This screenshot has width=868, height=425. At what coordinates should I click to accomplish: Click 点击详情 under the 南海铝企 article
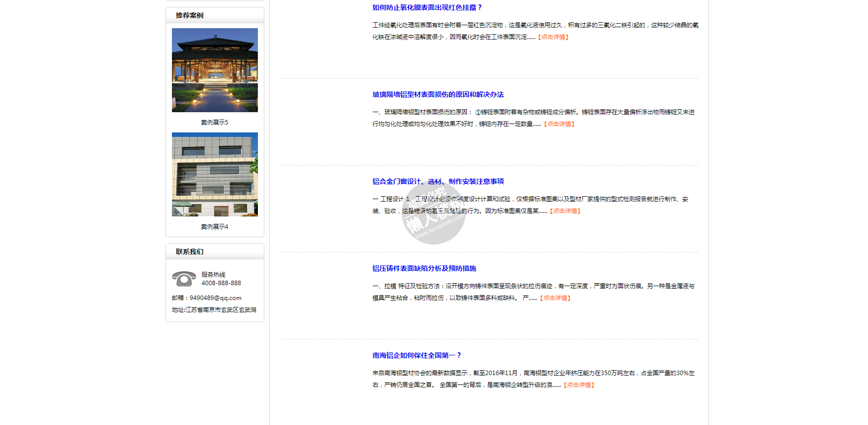579,385
